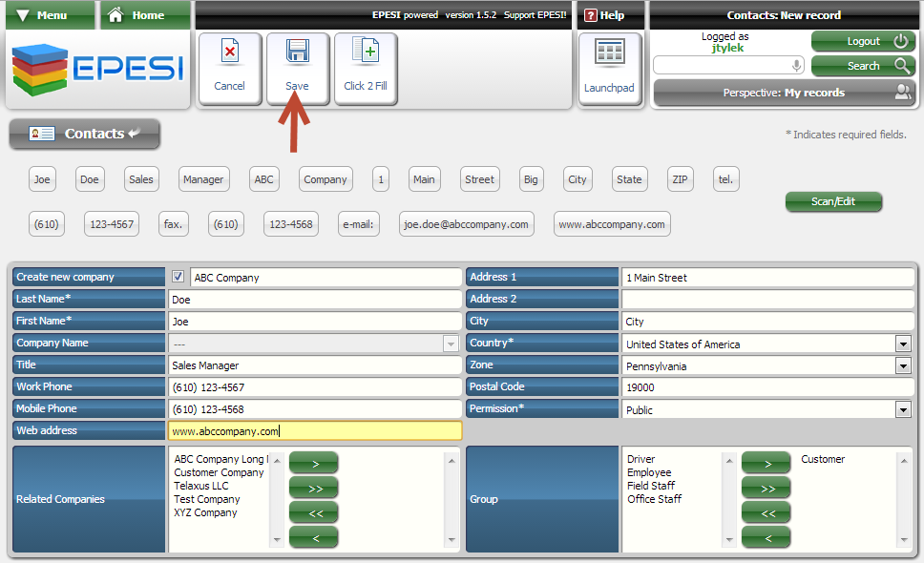924x563 pixels.
Task: Open the Perspective: My records selector
Action: pos(783,93)
